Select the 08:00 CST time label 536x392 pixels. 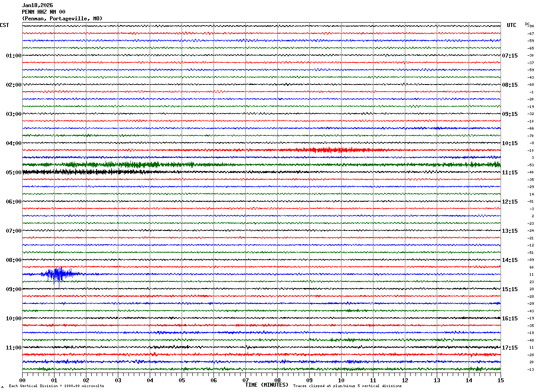click(x=14, y=260)
